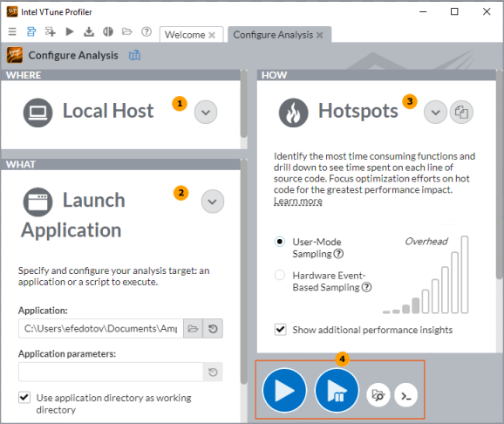504x424 pixels.
Task: Start the analysis with the big play button
Action: (284, 390)
